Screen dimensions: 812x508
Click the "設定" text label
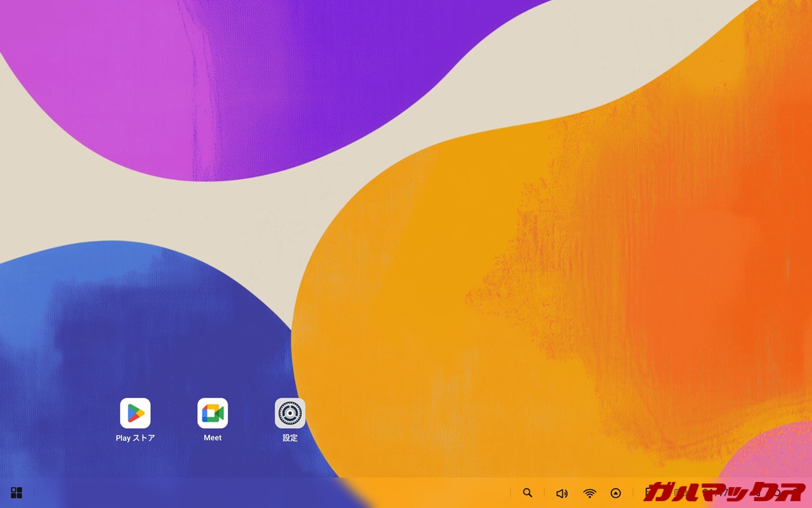(x=290, y=438)
